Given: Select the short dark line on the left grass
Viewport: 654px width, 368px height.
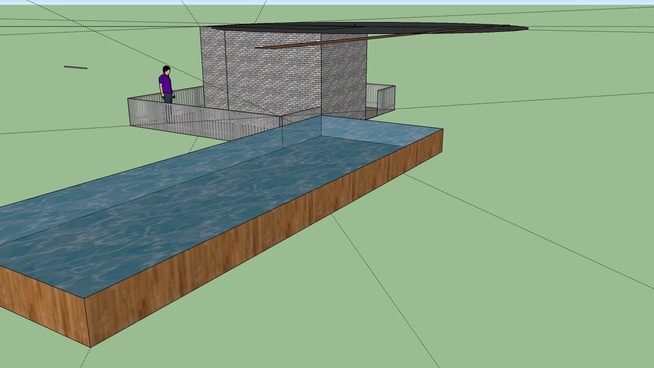Looking at the screenshot, I should pos(75,67).
